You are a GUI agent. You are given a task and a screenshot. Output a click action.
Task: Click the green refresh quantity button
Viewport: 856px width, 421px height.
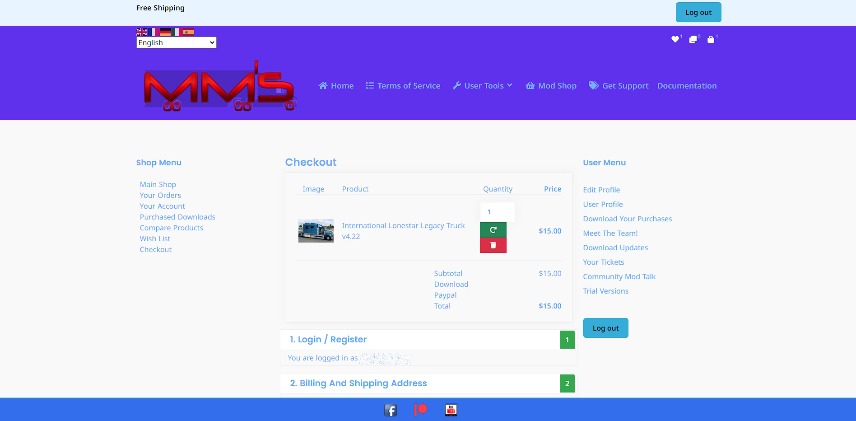(493, 230)
